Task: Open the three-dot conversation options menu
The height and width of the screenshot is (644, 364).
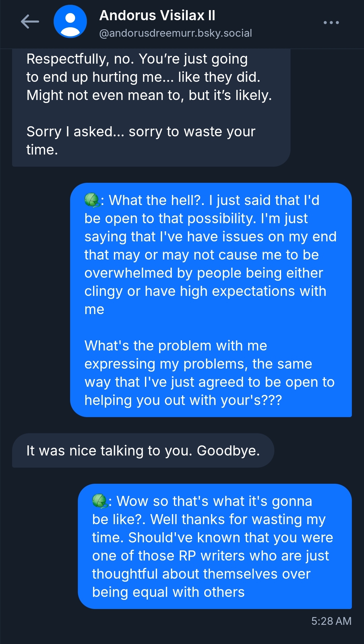Action: (331, 23)
